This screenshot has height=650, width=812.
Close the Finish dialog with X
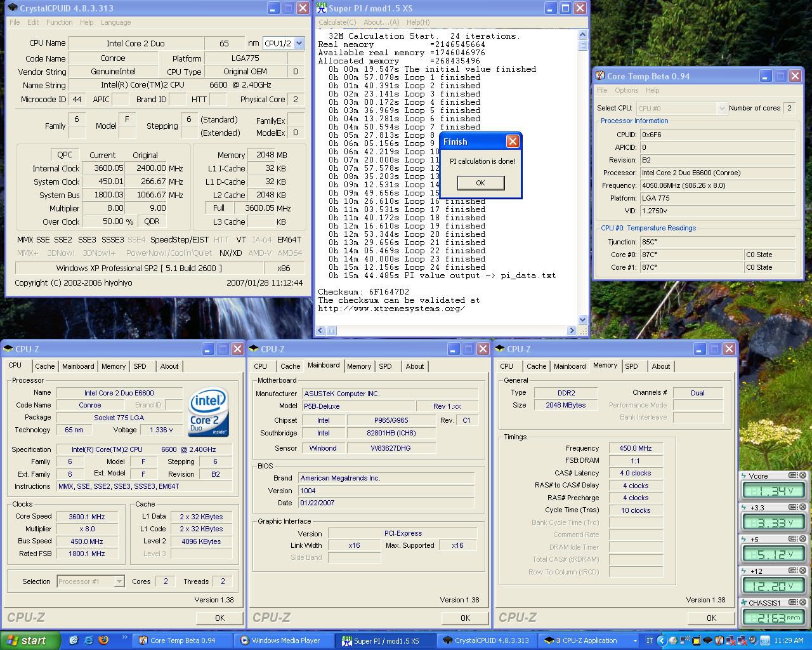tap(513, 142)
